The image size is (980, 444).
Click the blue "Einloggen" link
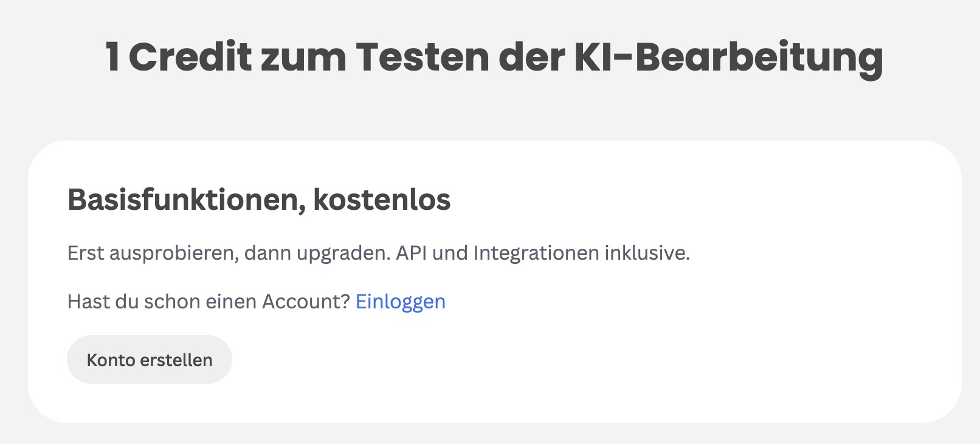(400, 302)
